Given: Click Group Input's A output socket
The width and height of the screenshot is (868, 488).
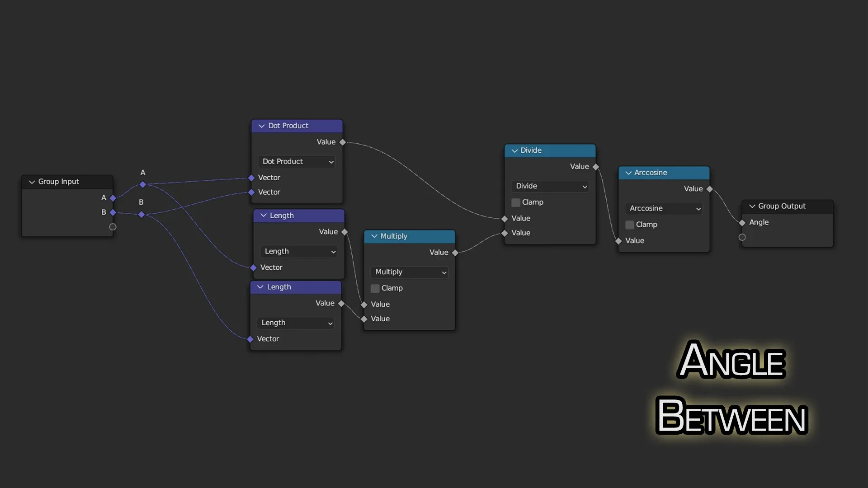Looking at the screenshot, I should point(113,198).
